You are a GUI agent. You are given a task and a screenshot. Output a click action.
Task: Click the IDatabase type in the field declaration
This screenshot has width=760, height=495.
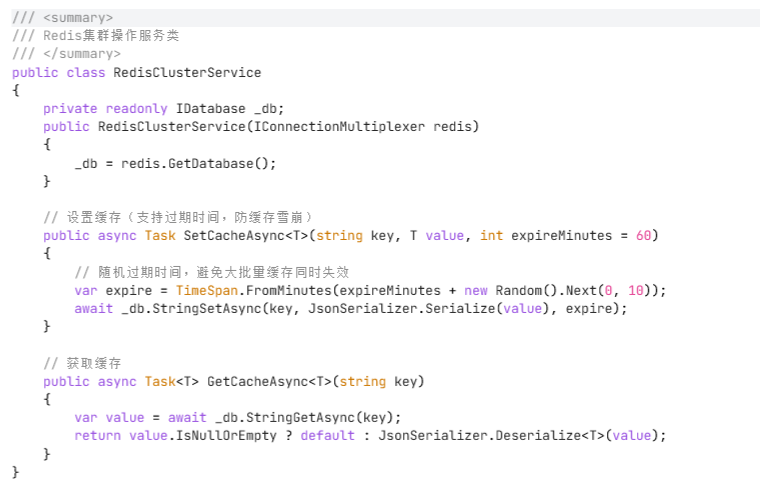(x=210, y=109)
